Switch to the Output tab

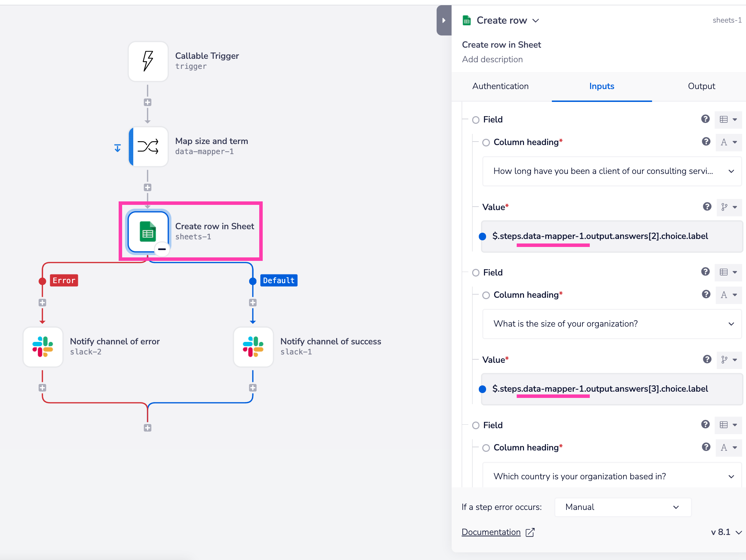[x=701, y=86]
